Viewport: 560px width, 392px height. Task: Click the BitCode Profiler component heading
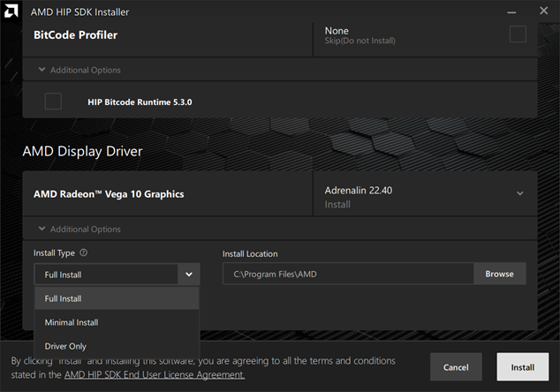pyautogui.click(x=75, y=35)
